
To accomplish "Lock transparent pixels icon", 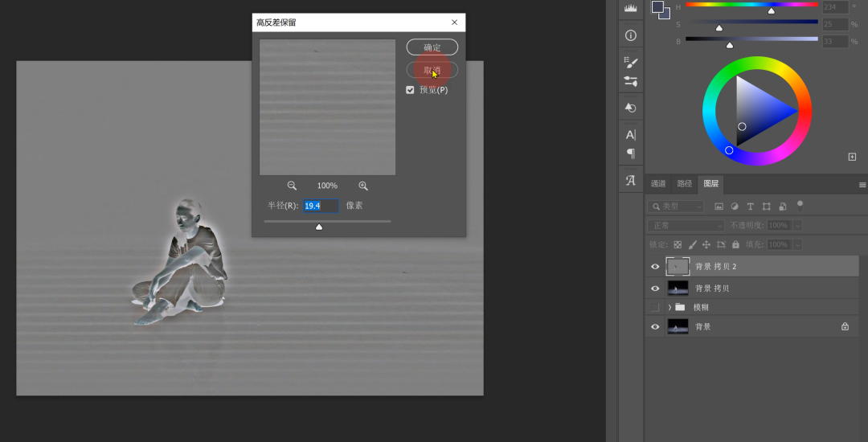I will point(678,244).
